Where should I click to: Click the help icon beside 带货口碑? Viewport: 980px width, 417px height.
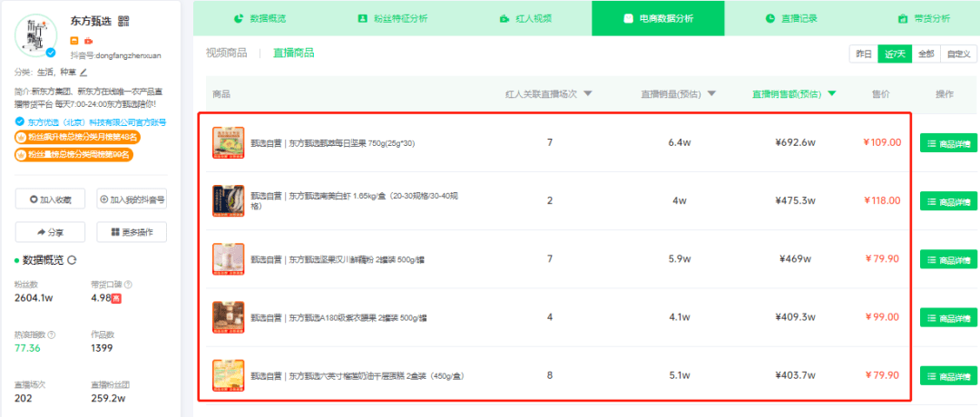tap(128, 285)
